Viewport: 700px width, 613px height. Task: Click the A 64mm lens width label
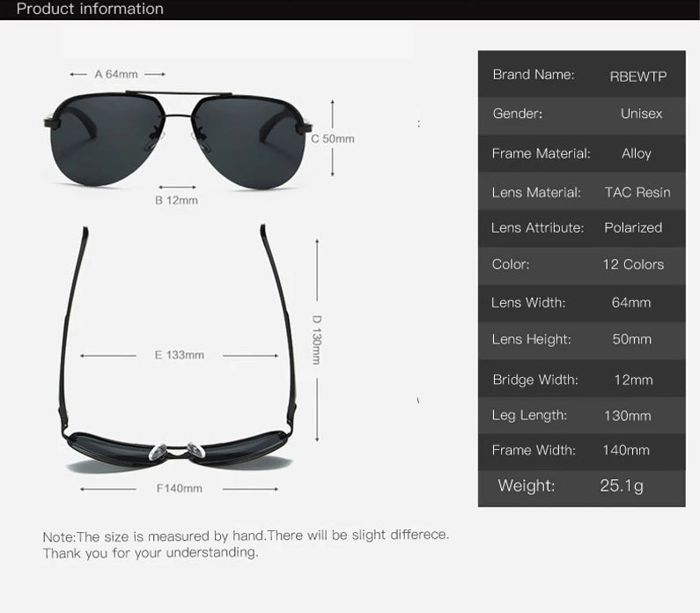(116, 74)
